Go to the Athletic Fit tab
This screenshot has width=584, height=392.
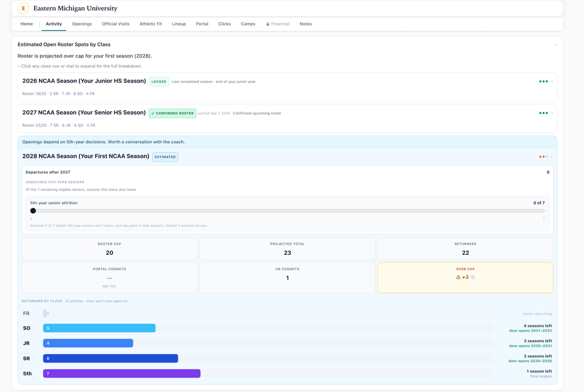151,24
